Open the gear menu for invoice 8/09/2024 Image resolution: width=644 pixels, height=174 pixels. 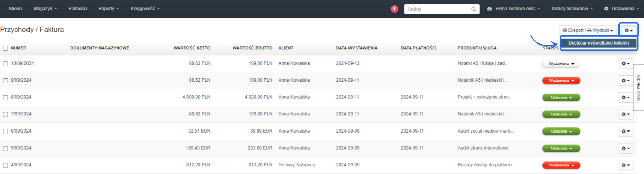click(x=625, y=97)
